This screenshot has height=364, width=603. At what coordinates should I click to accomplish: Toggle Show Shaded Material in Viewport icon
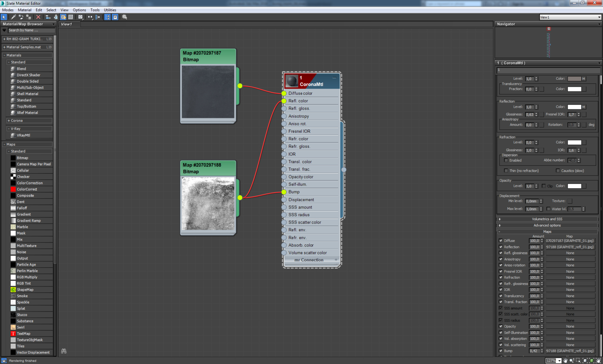click(x=63, y=17)
